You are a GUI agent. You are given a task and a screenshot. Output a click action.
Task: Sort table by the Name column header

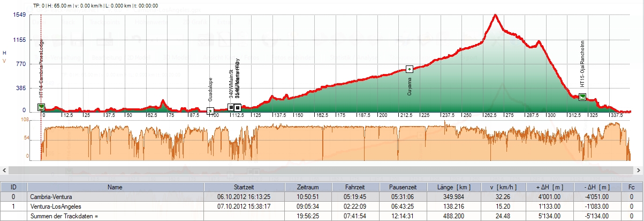(115, 187)
